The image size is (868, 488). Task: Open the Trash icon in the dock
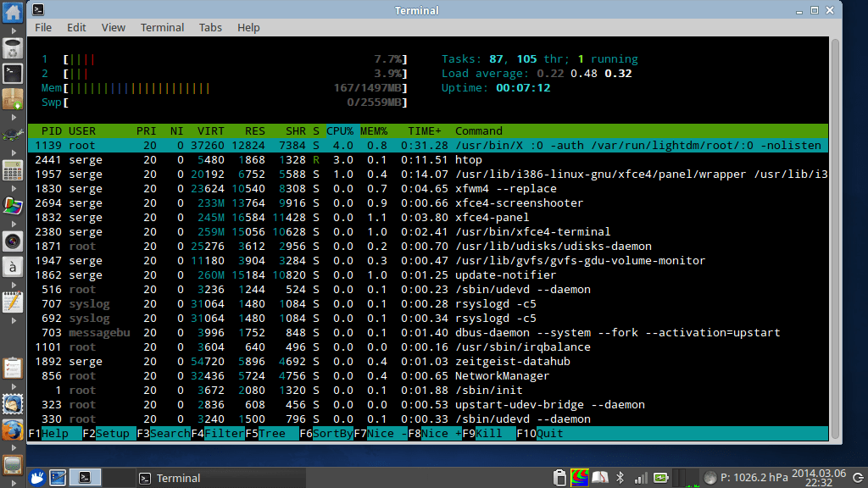pyautogui.click(x=12, y=48)
